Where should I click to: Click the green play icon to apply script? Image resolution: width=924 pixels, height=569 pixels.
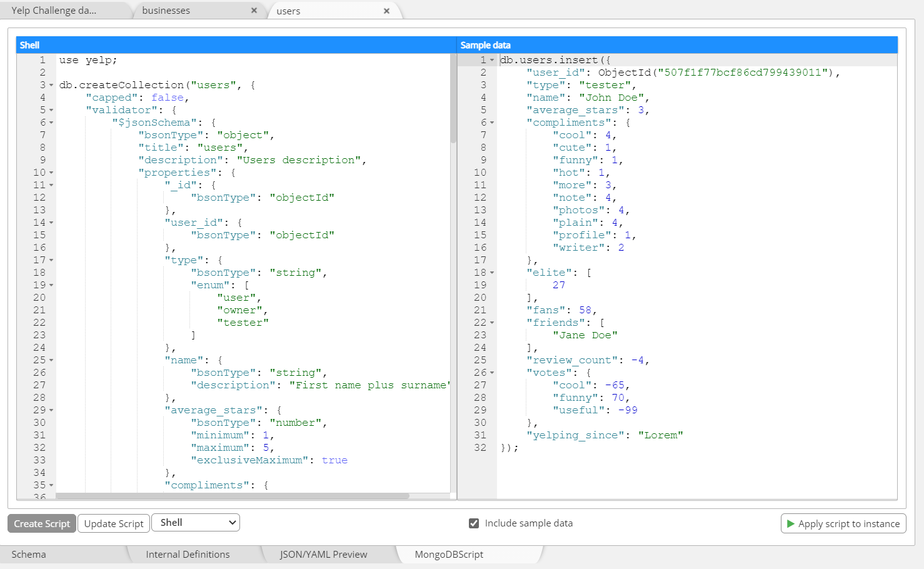coord(791,523)
